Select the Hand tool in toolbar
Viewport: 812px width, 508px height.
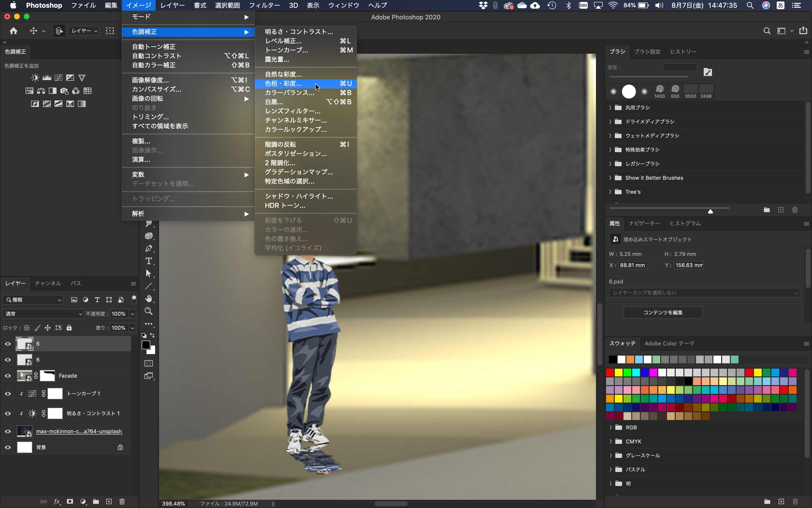(x=149, y=299)
